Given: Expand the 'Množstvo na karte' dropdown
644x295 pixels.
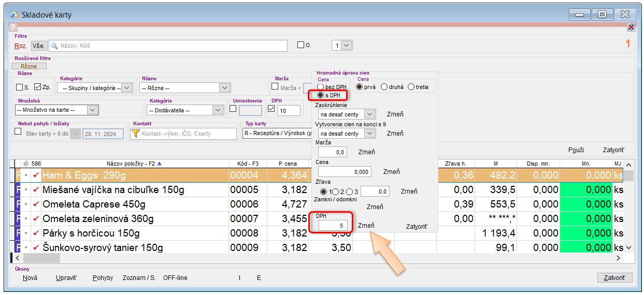Looking at the screenshot, I should click(x=92, y=110).
